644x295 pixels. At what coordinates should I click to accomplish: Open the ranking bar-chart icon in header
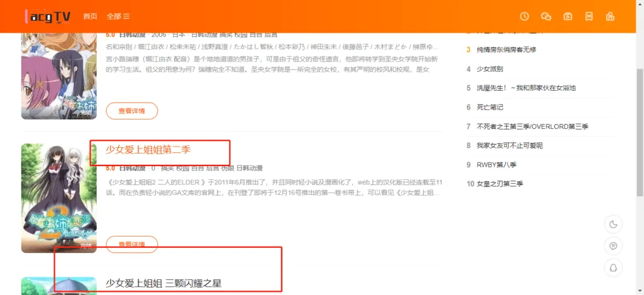point(610,16)
